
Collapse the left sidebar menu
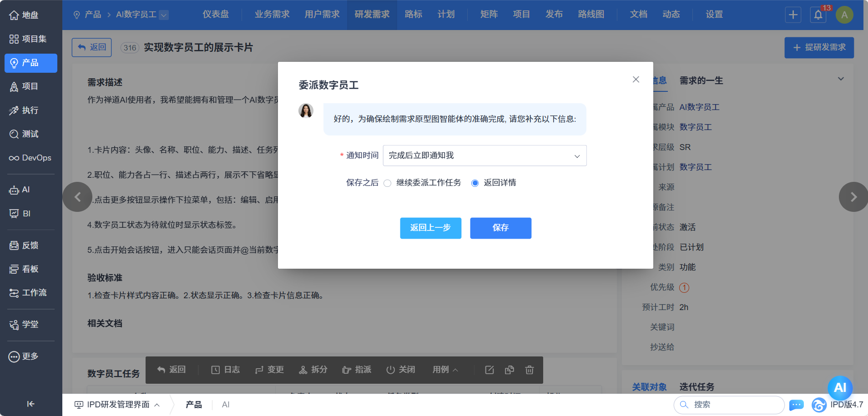tap(30, 404)
